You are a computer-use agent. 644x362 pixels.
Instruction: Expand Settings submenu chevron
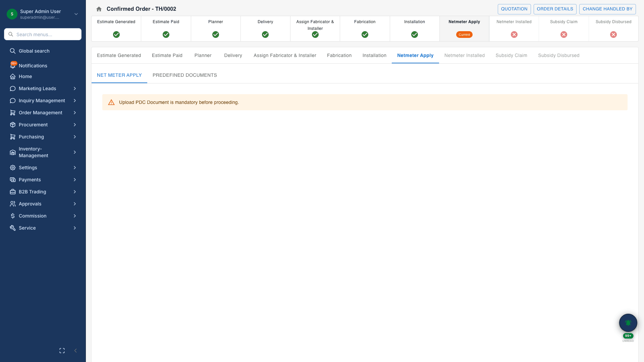coord(75,168)
